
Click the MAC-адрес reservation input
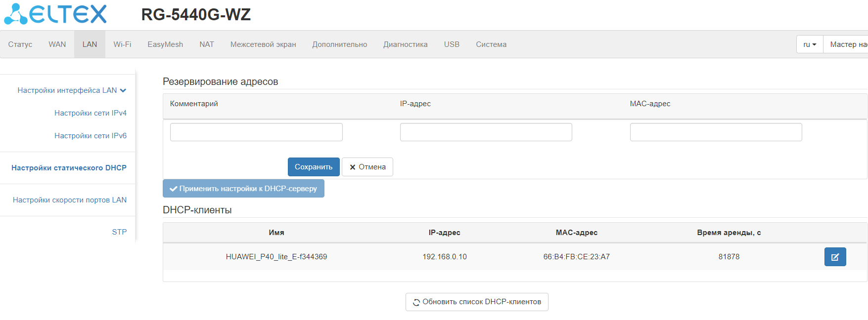pyautogui.click(x=716, y=132)
